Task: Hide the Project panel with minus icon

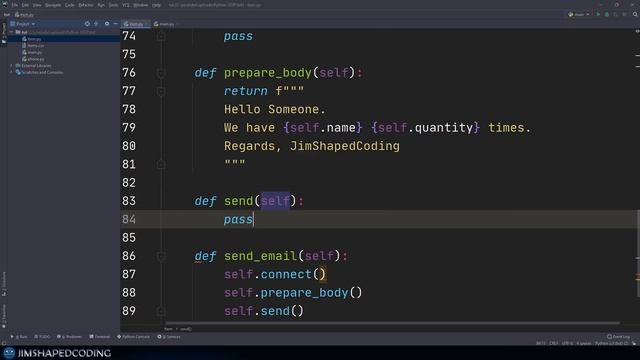Action: 116,24
